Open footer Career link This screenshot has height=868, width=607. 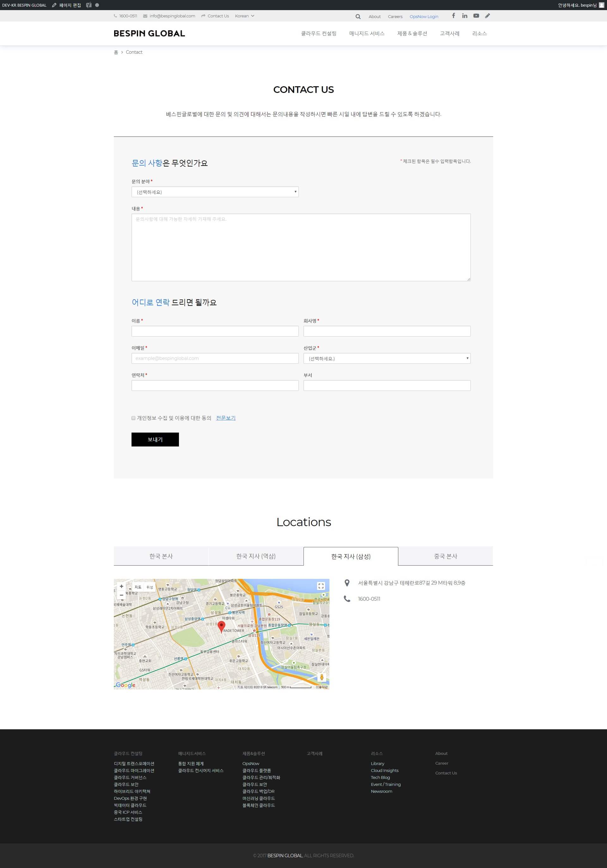441,763
